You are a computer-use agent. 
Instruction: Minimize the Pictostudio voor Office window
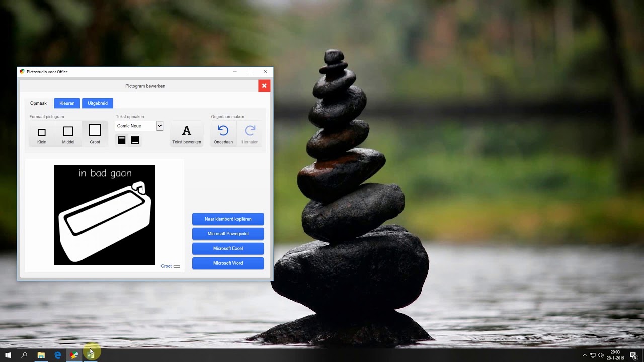tap(235, 72)
